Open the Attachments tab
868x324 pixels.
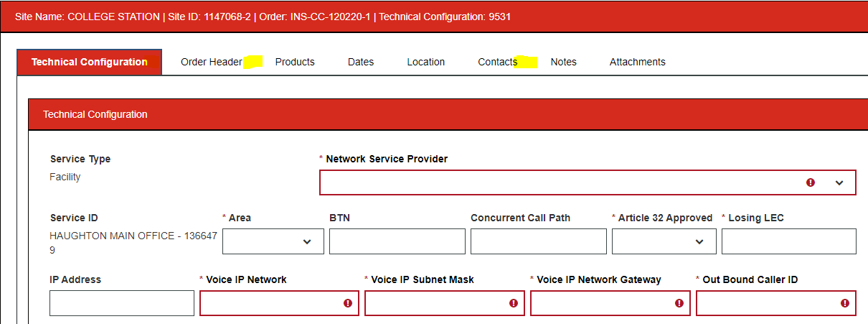pyautogui.click(x=638, y=62)
